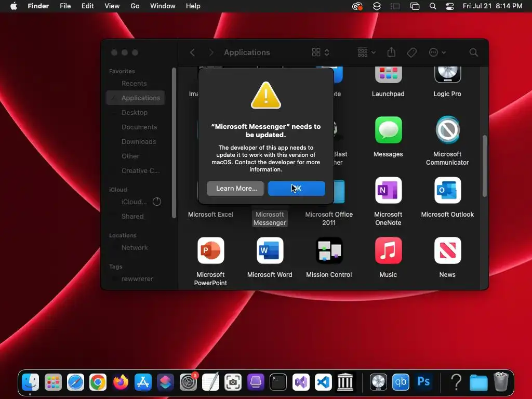
Task: Open the Go menu
Action: click(135, 6)
